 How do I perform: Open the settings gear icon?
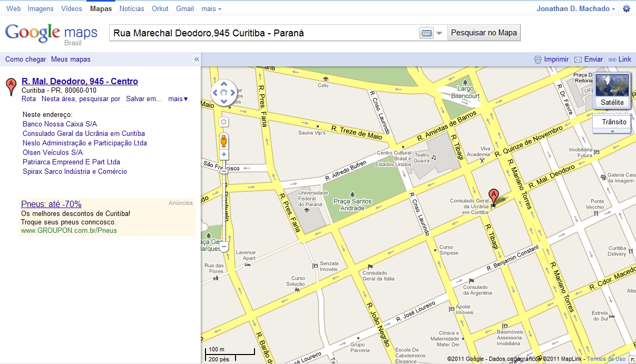click(627, 9)
